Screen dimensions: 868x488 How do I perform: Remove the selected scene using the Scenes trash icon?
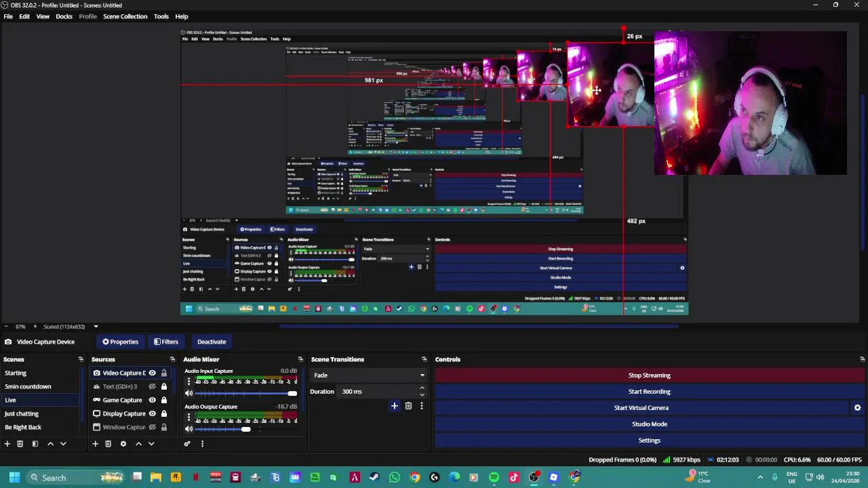[x=20, y=444]
